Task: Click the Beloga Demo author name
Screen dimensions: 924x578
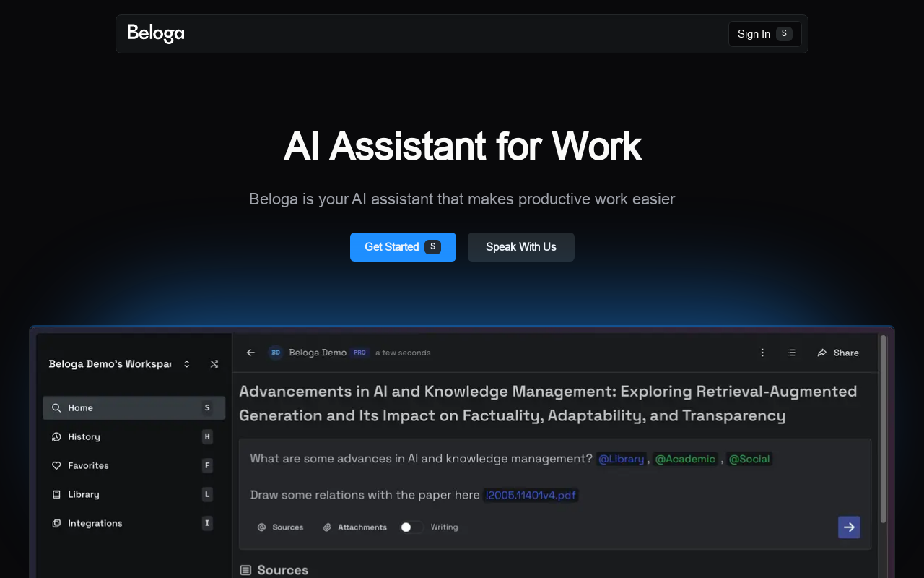Action: click(x=318, y=353)
